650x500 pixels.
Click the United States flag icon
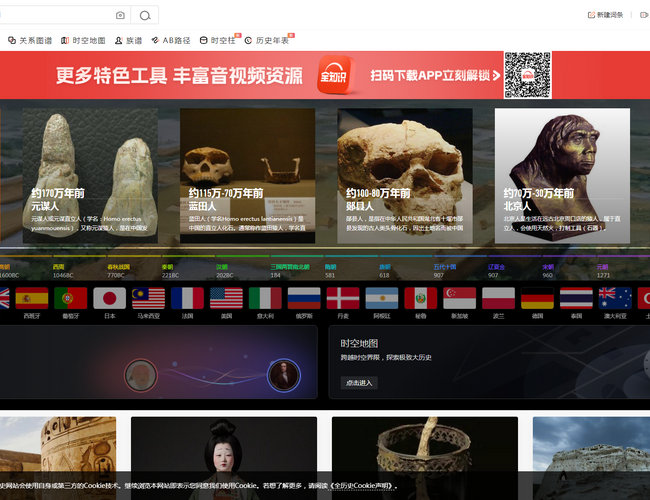click(x=226, y=298)
